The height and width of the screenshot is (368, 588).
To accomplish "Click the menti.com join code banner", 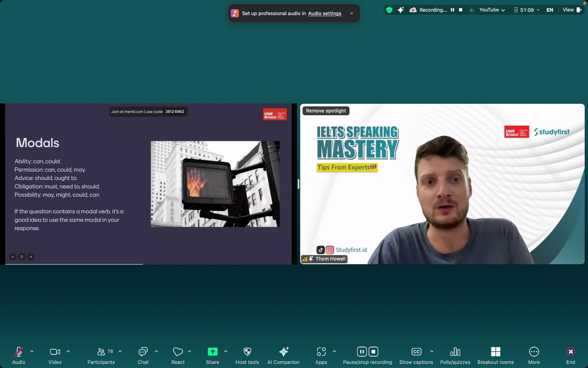I will 148,112.
